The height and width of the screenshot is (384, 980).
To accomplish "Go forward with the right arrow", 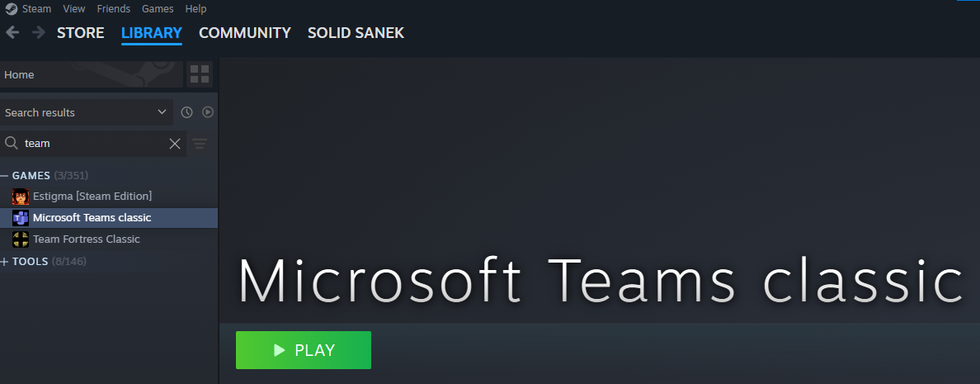I will click(38, 33).
